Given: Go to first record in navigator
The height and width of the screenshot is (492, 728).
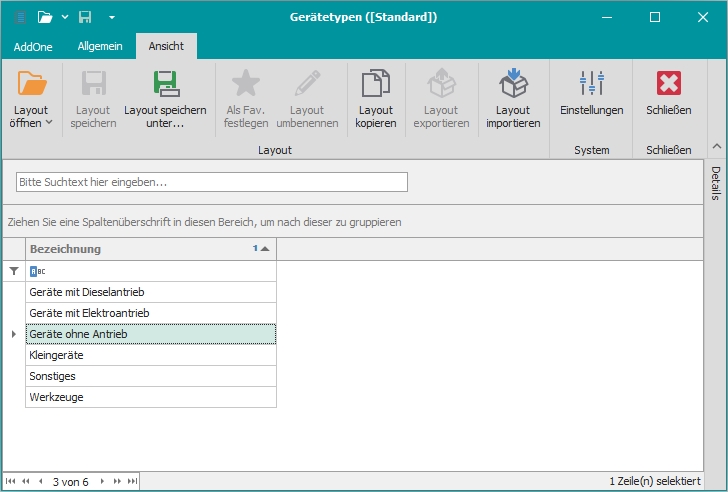Looking at the screenshot, I should pos(11,482).
